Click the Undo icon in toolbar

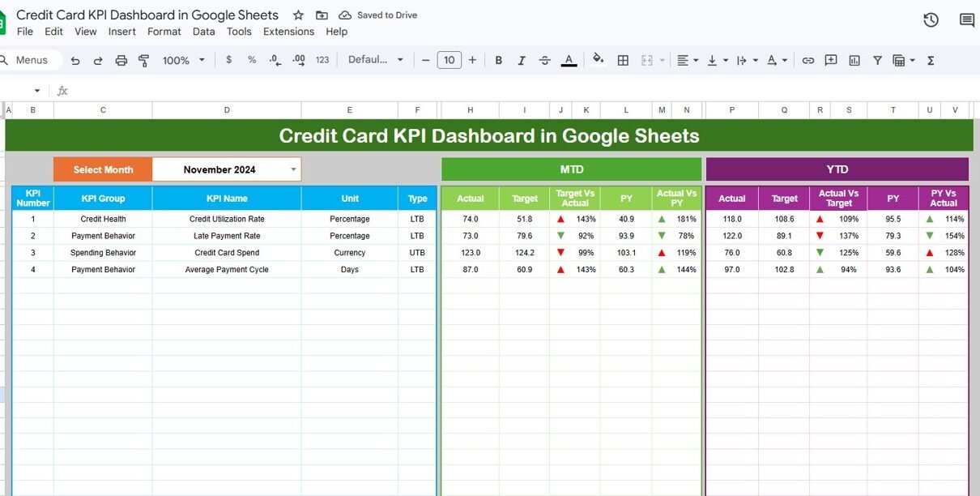(75, 60)
